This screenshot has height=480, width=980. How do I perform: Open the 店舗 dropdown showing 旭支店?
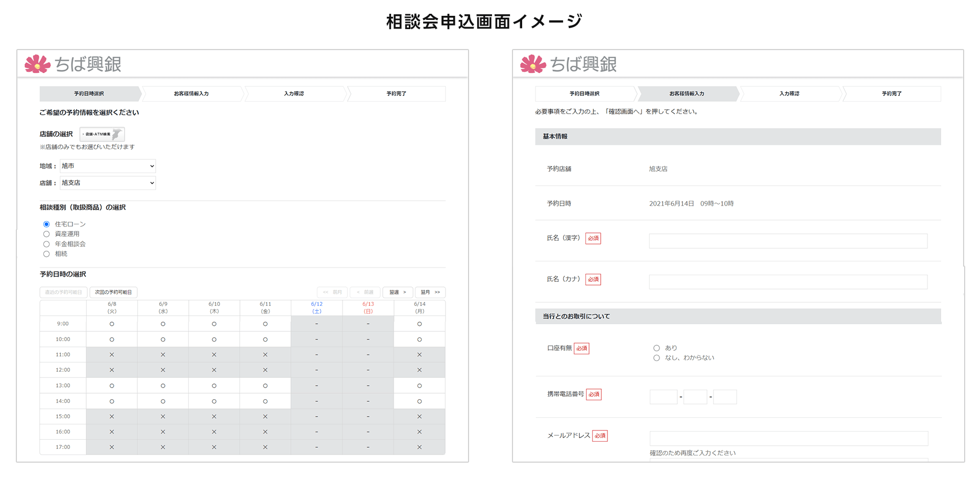(x=108, y=183)
